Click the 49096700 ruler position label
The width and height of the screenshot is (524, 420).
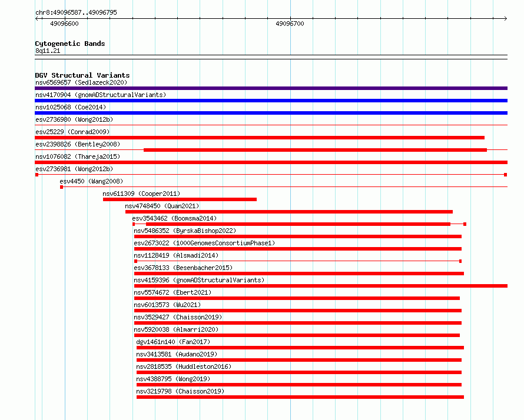click(x=290, y=24)
